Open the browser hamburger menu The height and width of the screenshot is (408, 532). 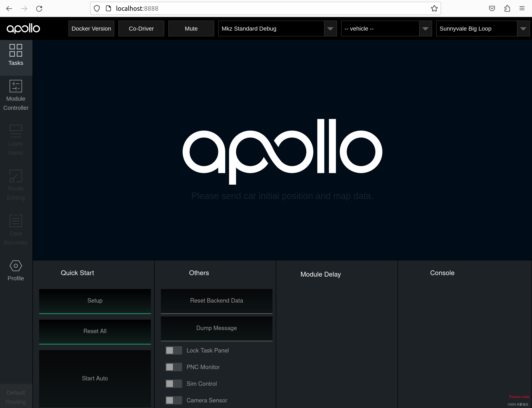click(522, 9)
